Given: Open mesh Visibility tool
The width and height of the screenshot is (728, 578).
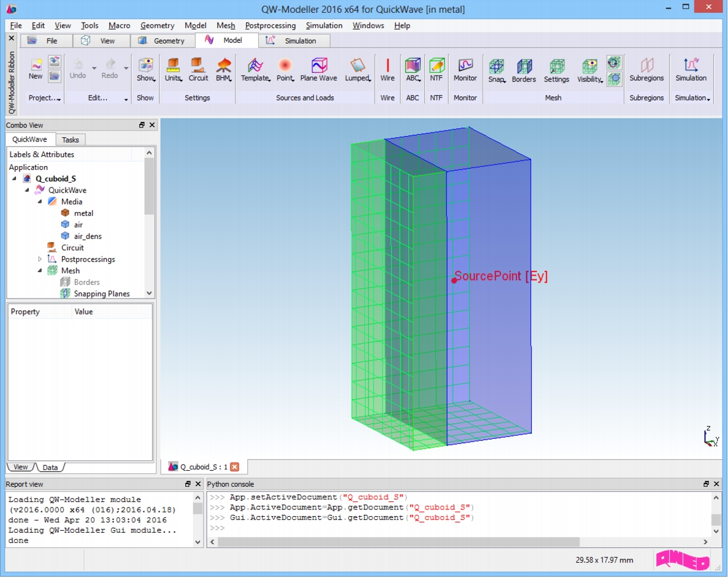Looking at the screenshot, I should point(589,70).
